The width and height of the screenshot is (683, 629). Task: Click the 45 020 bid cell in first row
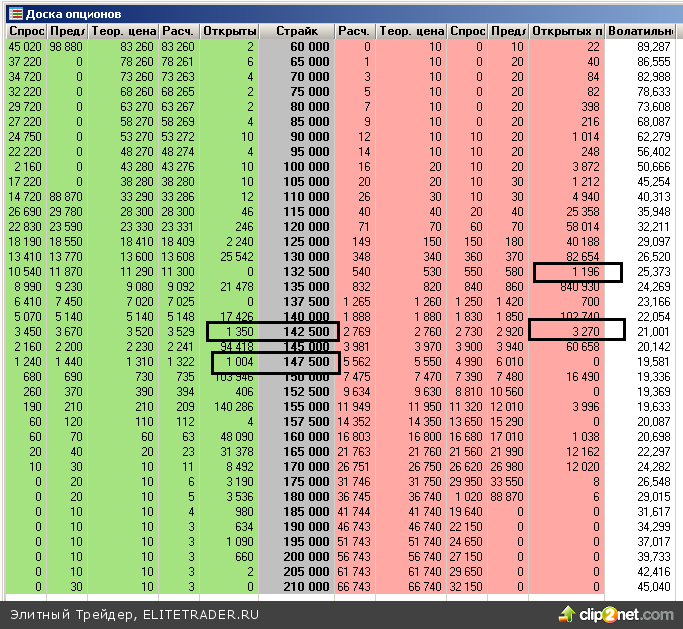(x=25, y=47)
